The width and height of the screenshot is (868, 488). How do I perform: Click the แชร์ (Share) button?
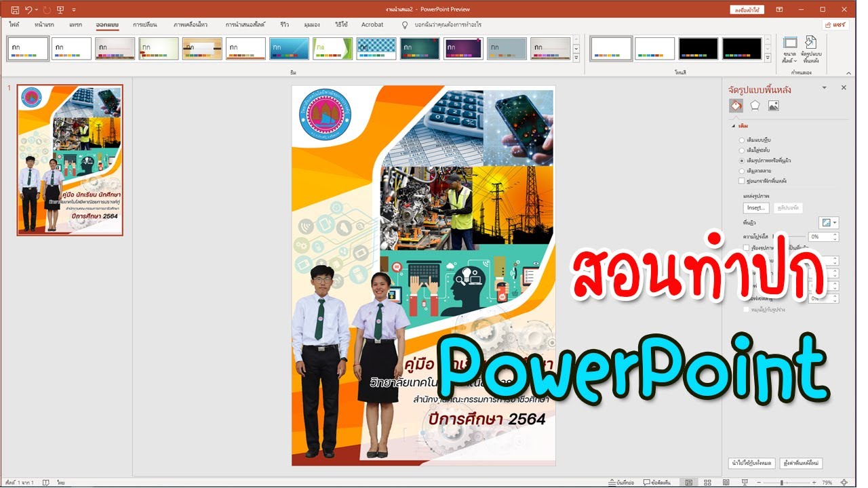(x=835, y=24)
